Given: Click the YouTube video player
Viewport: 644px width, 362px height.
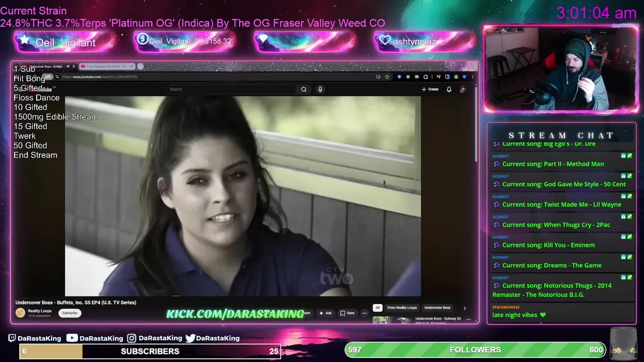Looking at the screenshot, I should click(243, 196).
